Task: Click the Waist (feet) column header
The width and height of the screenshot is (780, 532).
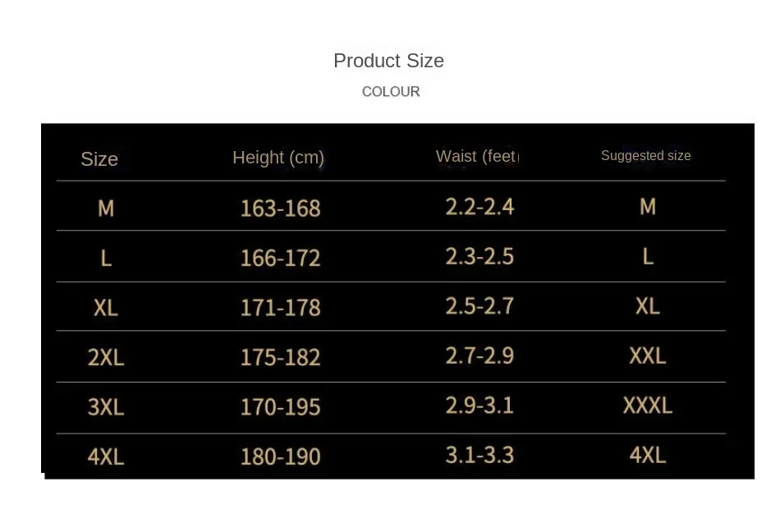Action: tap(477, 156)
